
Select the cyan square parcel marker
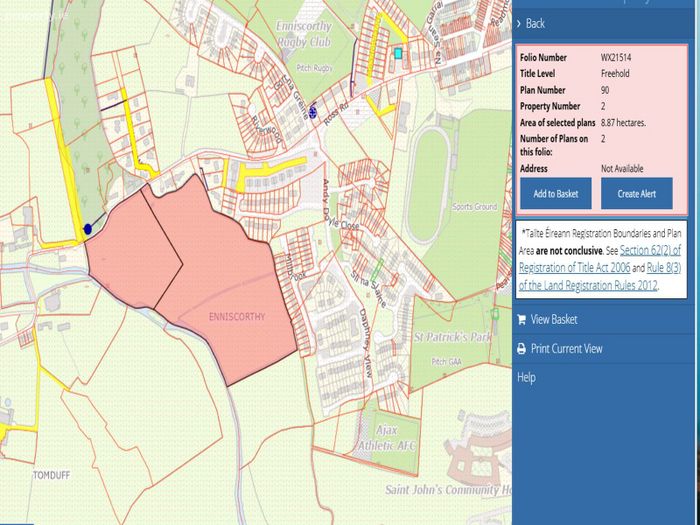click(398, 54)
